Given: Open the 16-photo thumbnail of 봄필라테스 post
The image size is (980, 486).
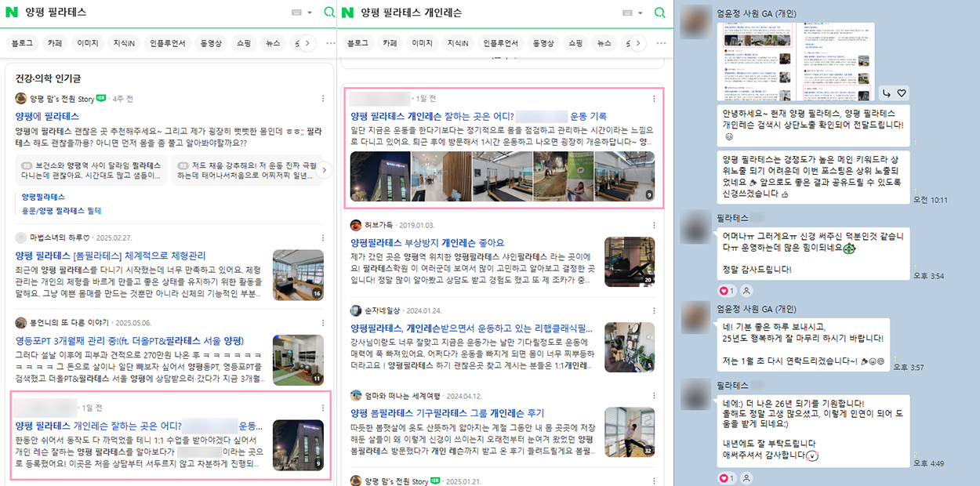Looking at the screenshot, I should pyautogui.click(x=298, y=274).
